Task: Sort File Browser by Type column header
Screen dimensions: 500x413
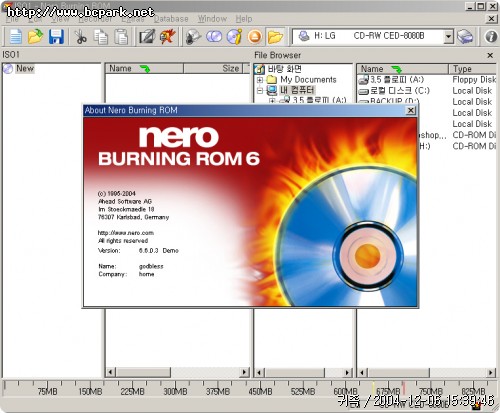Action: coord(473,69)
